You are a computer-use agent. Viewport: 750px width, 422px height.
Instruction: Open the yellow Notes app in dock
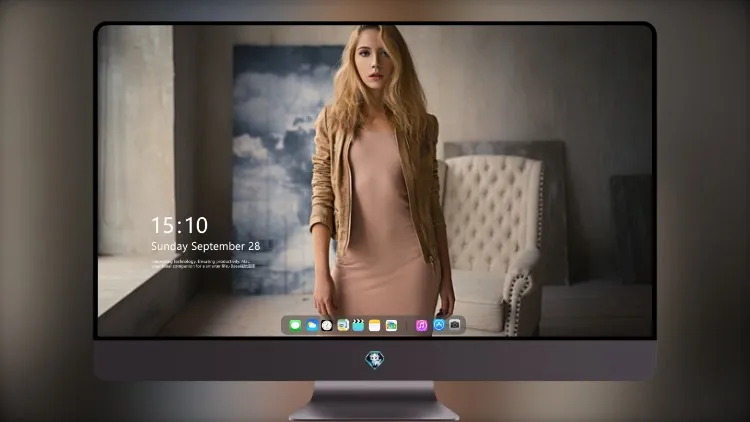pyautogui.click(x=375, y=325)
